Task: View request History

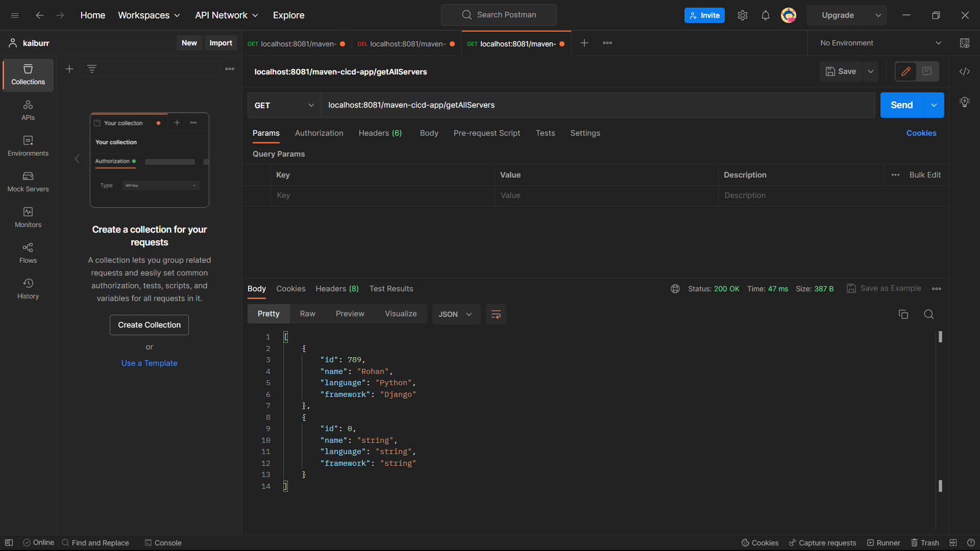Action: coord(28,288)
